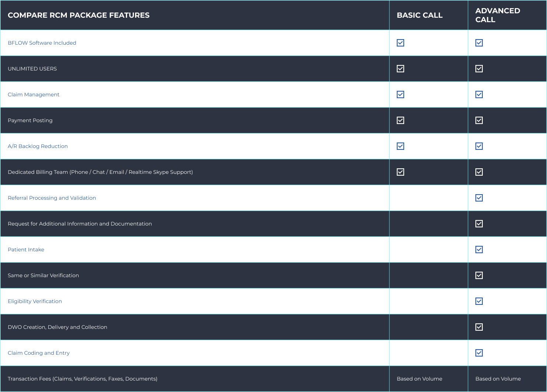Click Request for Additional Information and Documentation text
Image resolution: width=547 pixels, height=392 pixels.
80,224
